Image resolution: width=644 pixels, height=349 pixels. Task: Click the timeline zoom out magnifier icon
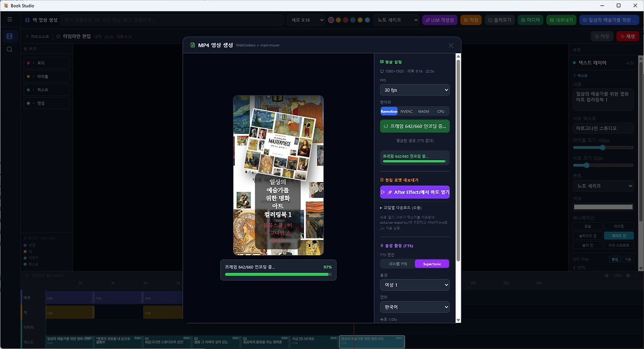[606, 276]
